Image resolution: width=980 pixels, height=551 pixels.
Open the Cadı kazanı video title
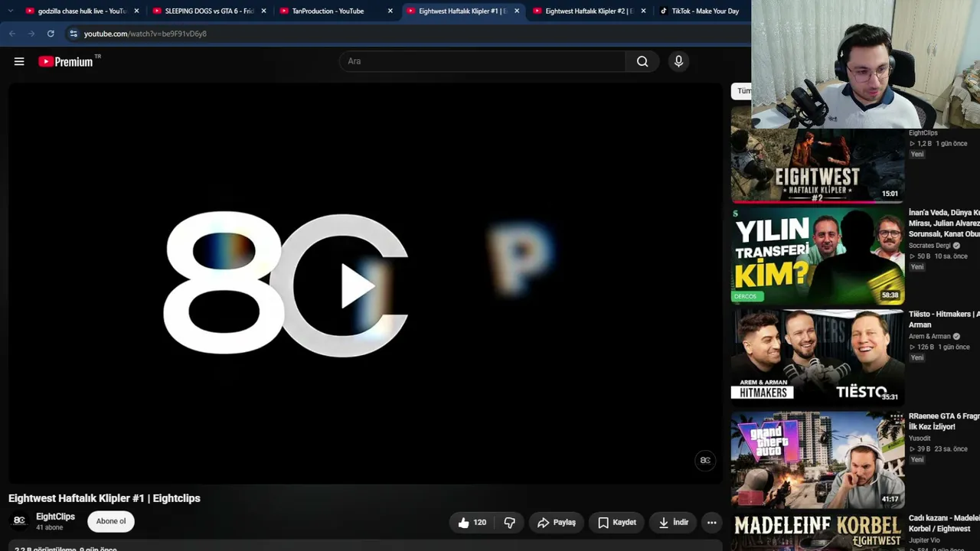[944, 523]
